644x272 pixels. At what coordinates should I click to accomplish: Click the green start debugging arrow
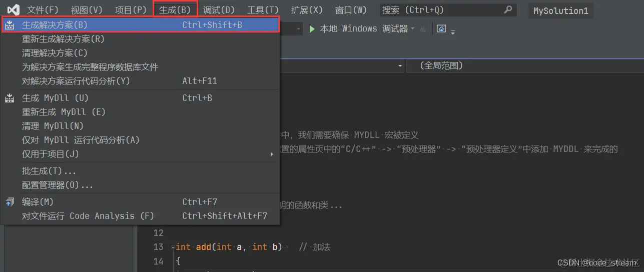click(312, 29)
